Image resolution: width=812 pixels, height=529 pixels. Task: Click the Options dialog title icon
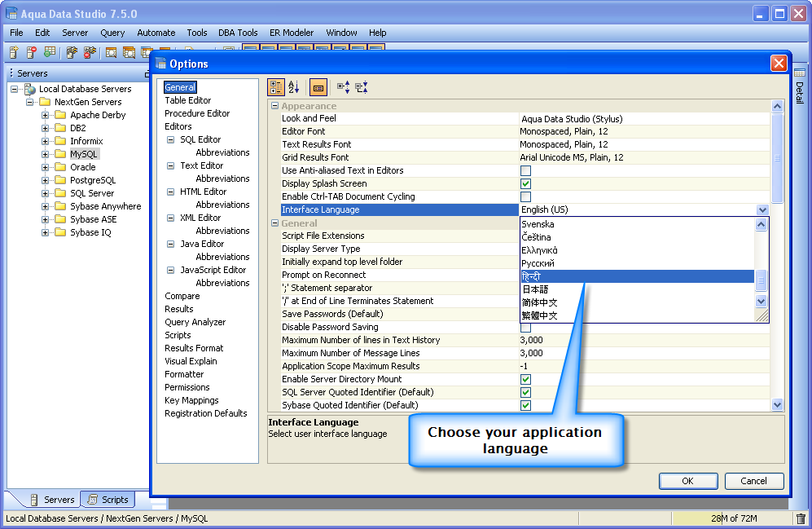pos(161,64)
